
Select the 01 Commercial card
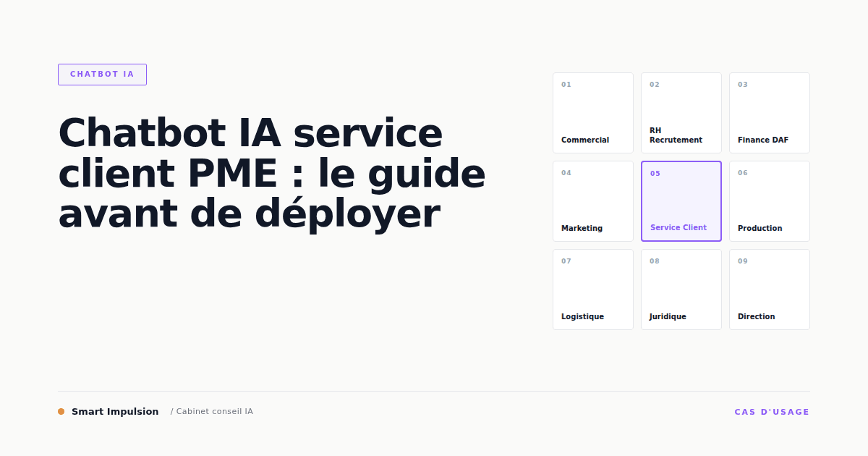pyautogui.click(x=593, y=113)
